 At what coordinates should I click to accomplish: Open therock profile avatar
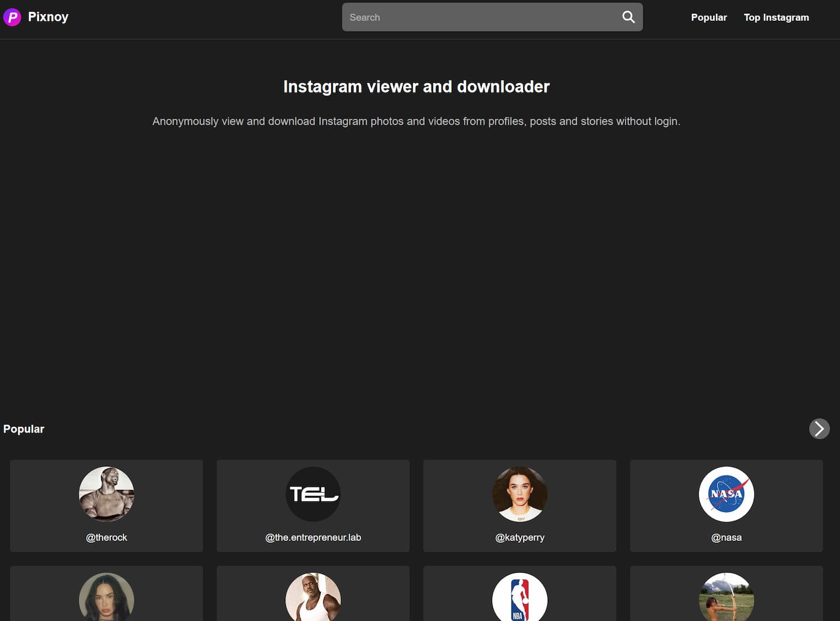coord(106,494)
